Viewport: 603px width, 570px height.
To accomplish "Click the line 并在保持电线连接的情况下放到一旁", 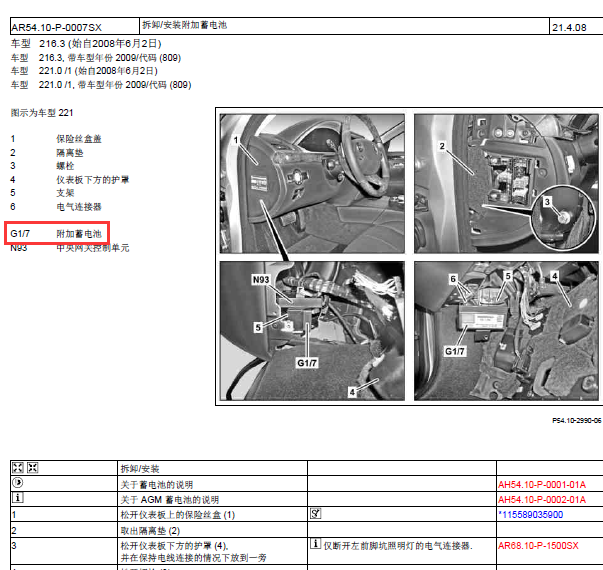I will [193, 558].
